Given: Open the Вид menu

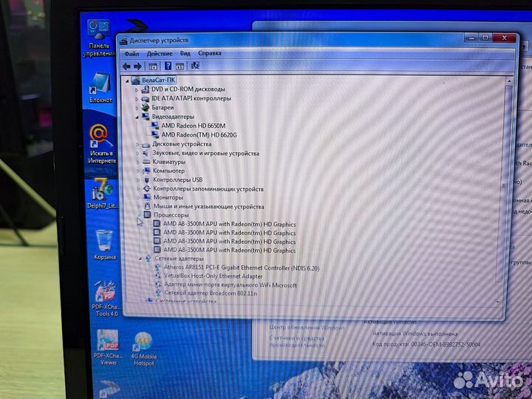Looking at the screenshot, I should [x=185, y=53].
